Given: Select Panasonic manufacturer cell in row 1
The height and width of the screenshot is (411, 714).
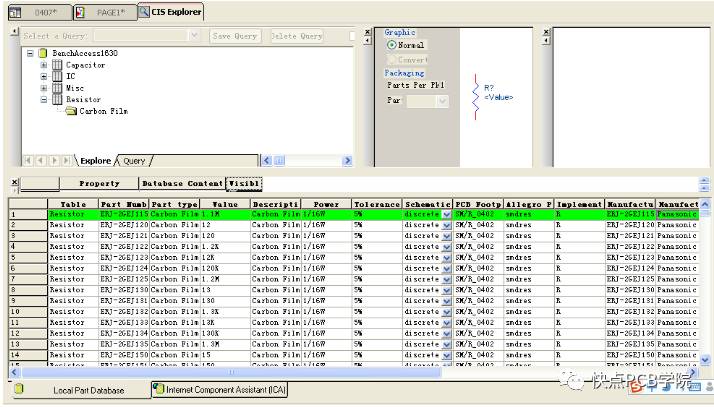Looking at the screenshot, I should [x=678, y=214].
